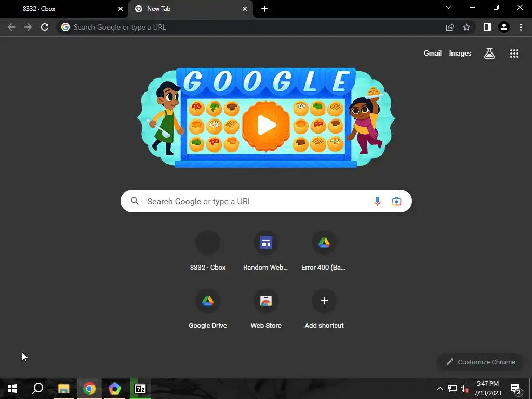Viewport: 532px width, 399px height.
Task: Click the muted volume tray icon
Action: [464, 389]
